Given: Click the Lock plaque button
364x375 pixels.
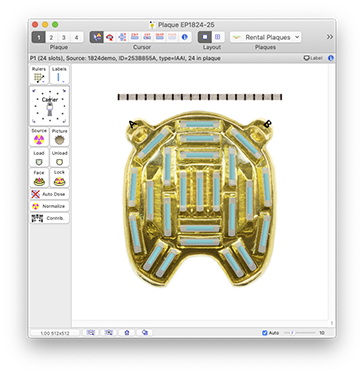Looking at the screenshot, I should [59, 178].
